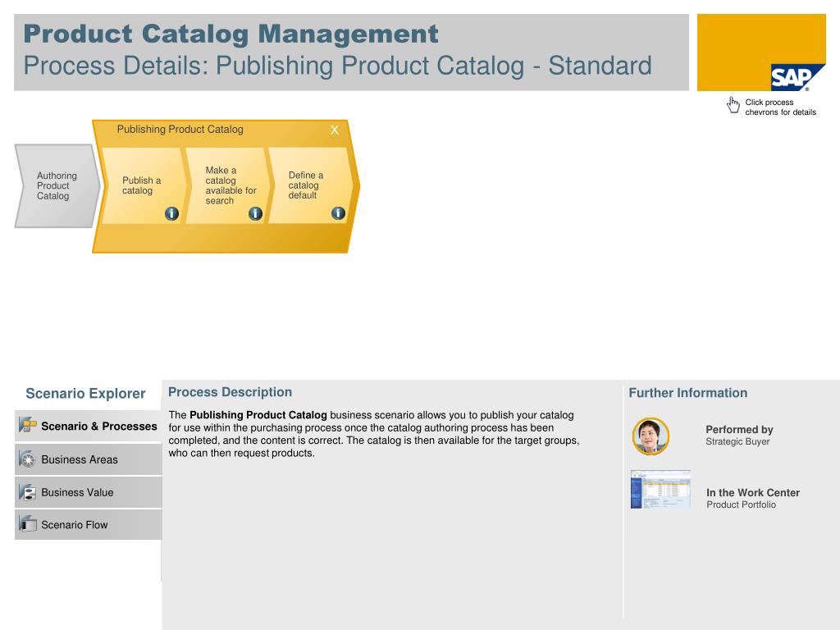Click Process Details: Publishing Product Catalog subtitle
The image size is (840, 630).
pyautogui.click(x=337, y=66)
